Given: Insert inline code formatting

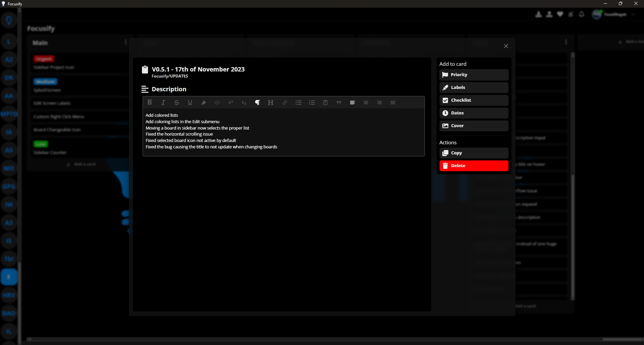Looking at the screenshot, I should [x=217, y=102].
